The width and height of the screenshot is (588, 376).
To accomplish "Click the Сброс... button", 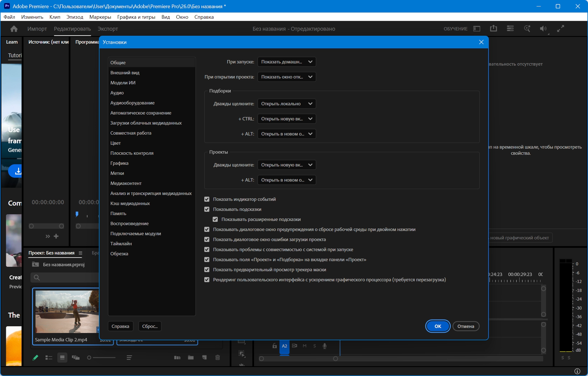I will (150, 326).
